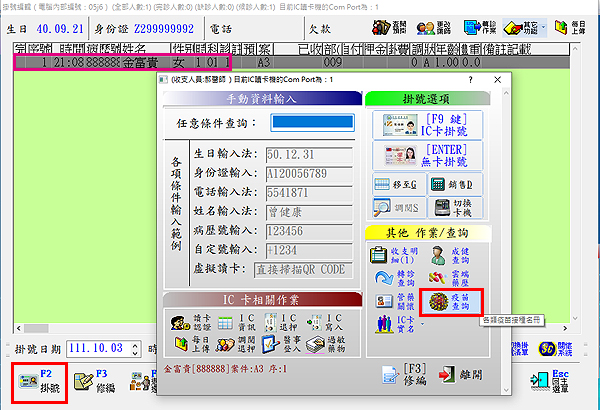This screenshot has width=600, height=410.
Task: Open 轉診查詢 referral lookup
Action: [391, 278]
